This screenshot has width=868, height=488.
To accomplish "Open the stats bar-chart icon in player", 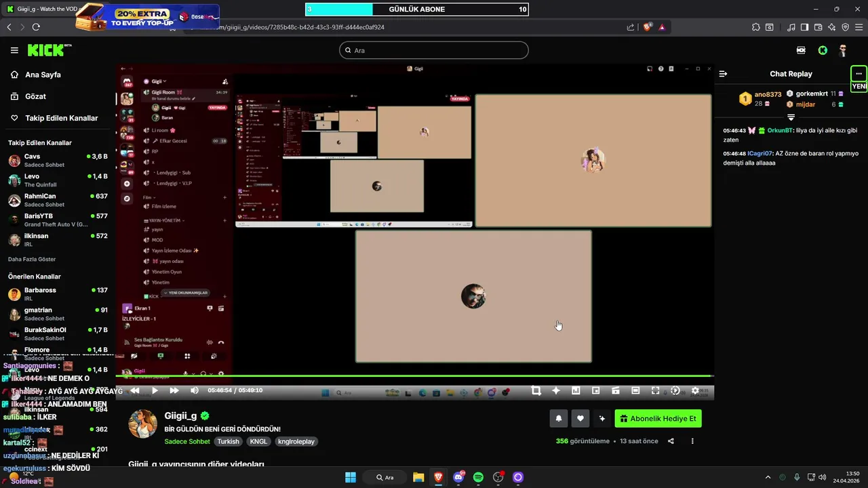I will pyautogui.click(x=576, y=390).
